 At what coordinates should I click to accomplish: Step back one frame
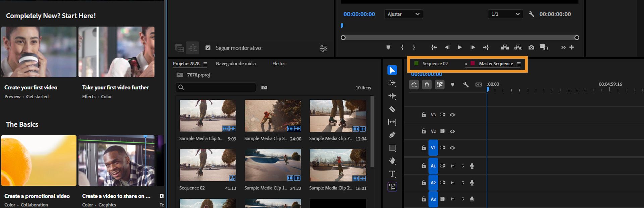click(x=447, y=47)
